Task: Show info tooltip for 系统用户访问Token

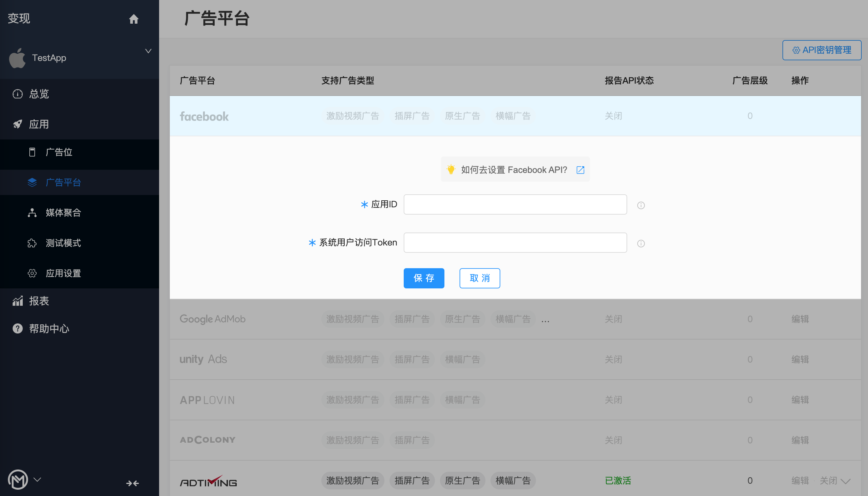Action: tap(641, 243)
